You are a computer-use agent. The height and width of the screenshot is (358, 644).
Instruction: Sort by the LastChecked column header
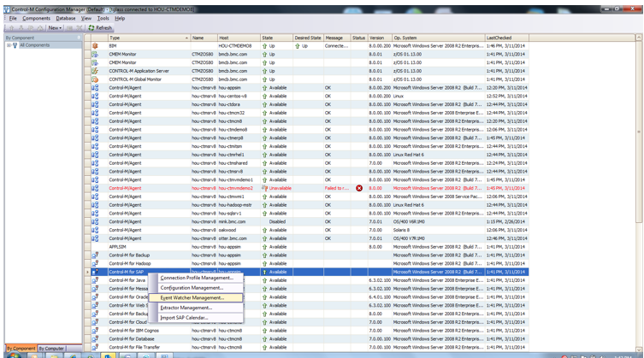(507, 38)
